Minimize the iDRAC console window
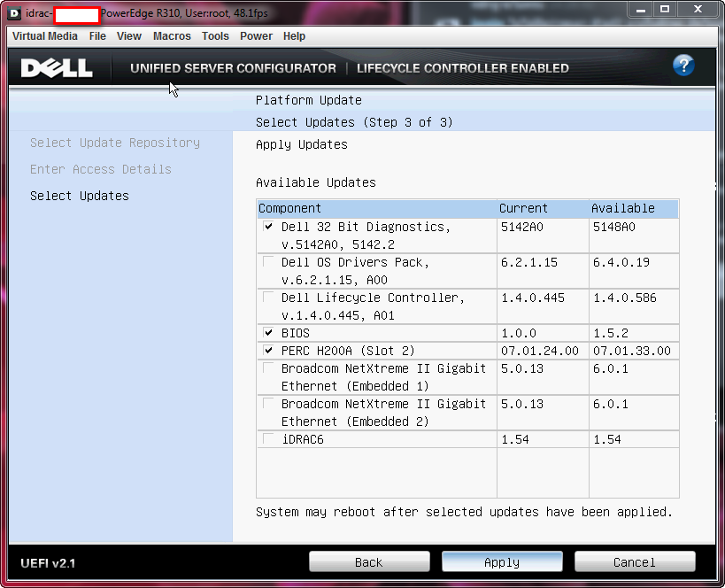The image size is (725, 588). pyautogui.click(x=640, y=9)
